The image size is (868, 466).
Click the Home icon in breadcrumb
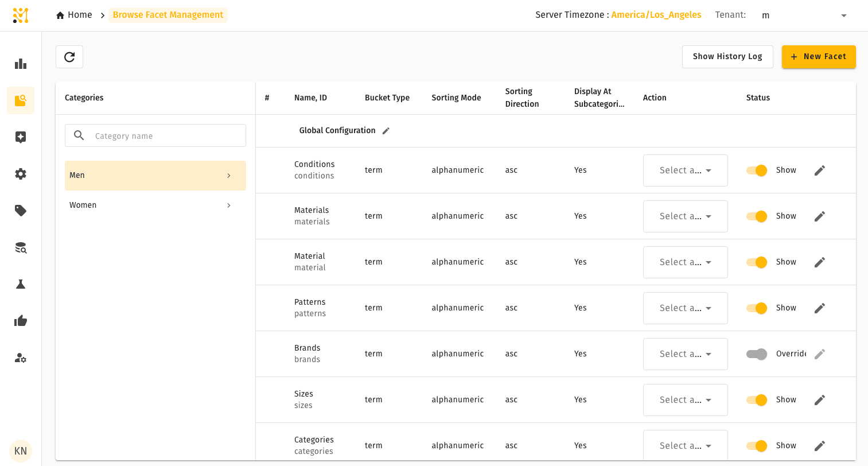pyautogui.click(x=60, y=15)
